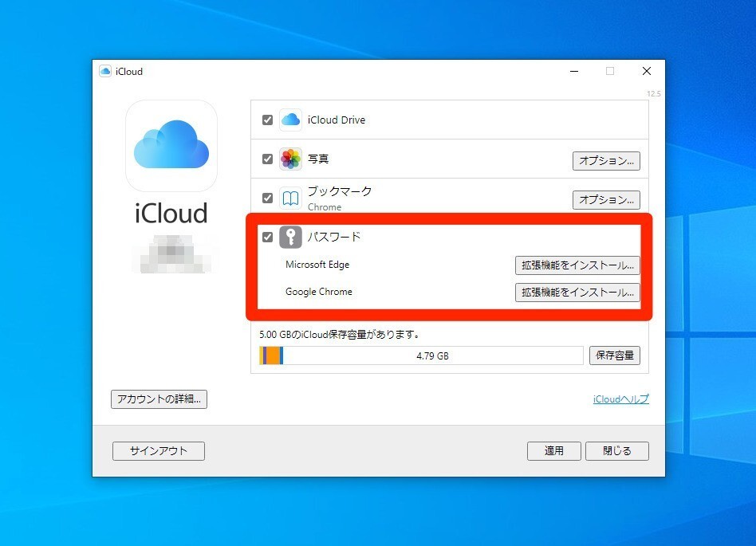Click the Microsoft Edge label
This screenshot has height=546, width=756.
coord(317,265)
